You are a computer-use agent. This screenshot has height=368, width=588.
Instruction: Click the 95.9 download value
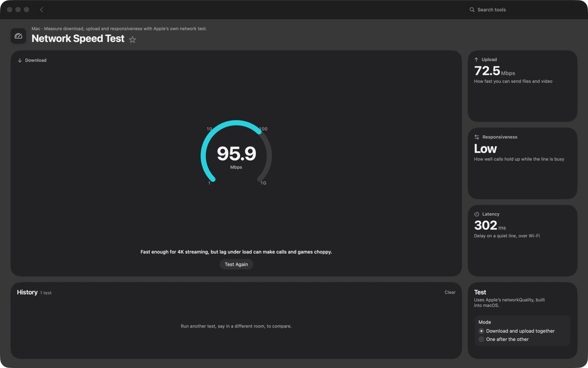236,153
